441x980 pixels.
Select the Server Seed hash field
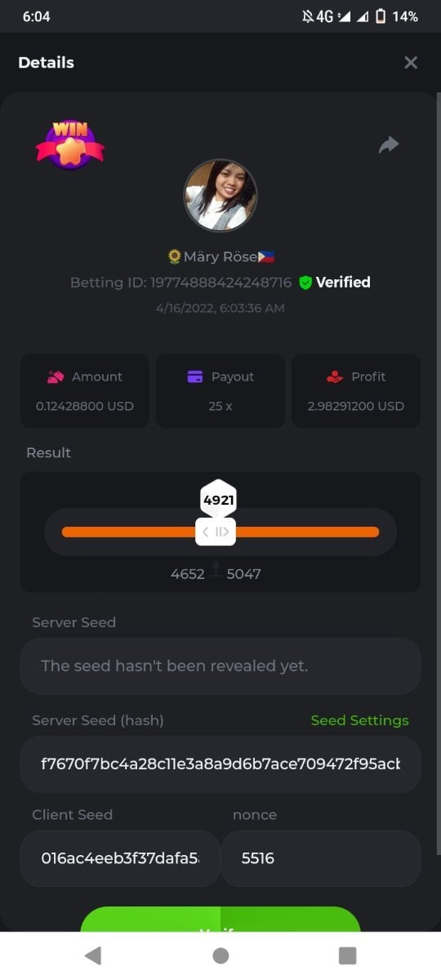[220, 764]
